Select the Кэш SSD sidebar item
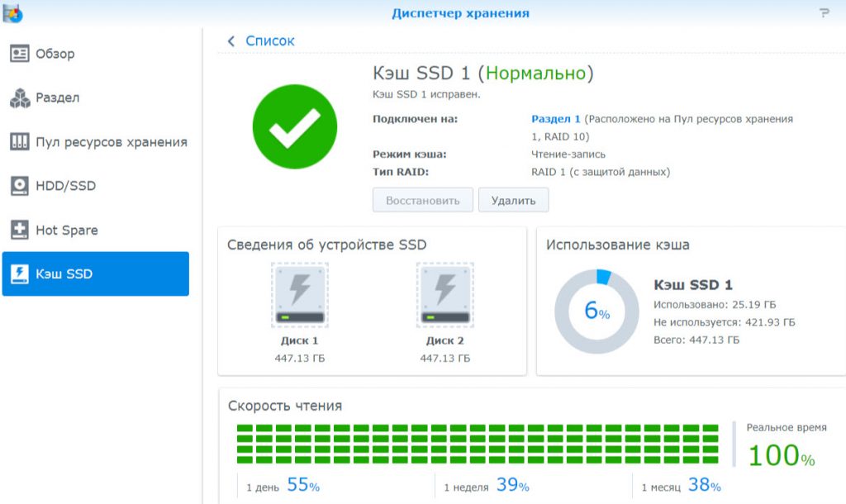The image size is (846, 504). [62, 274]
